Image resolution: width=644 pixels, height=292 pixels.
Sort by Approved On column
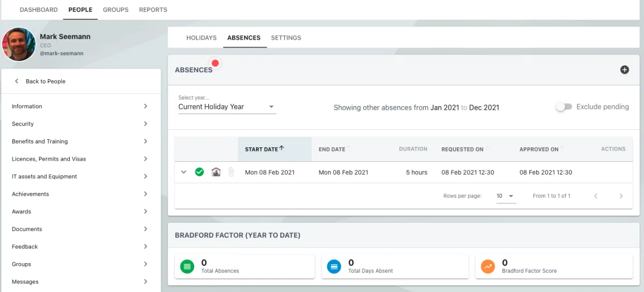(539, 149)
